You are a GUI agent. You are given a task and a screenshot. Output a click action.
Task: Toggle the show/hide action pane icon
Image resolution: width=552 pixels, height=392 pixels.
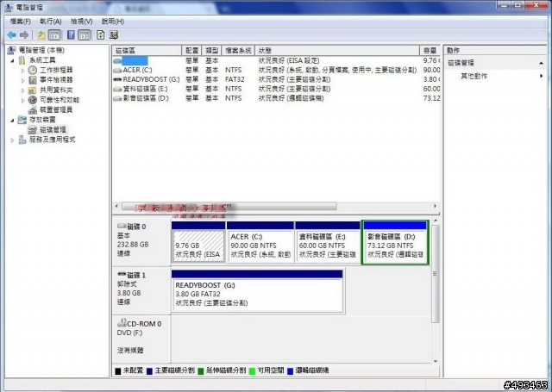[x=85, y=34]
